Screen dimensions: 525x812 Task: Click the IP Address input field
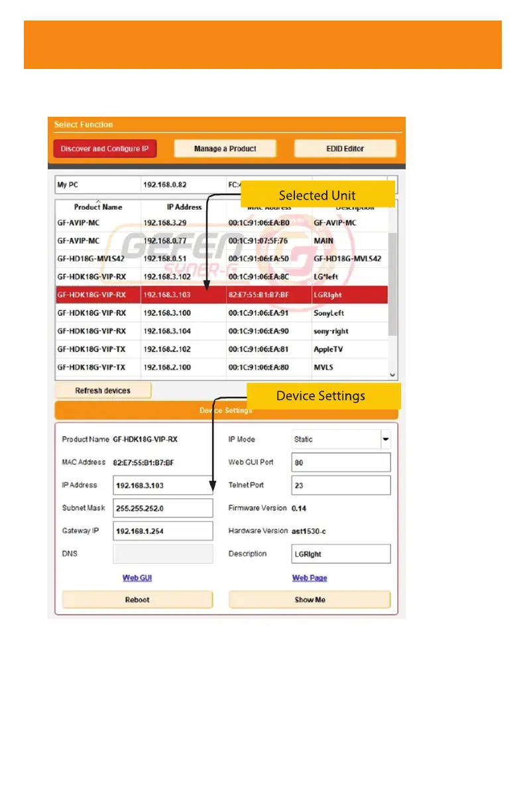162,485
